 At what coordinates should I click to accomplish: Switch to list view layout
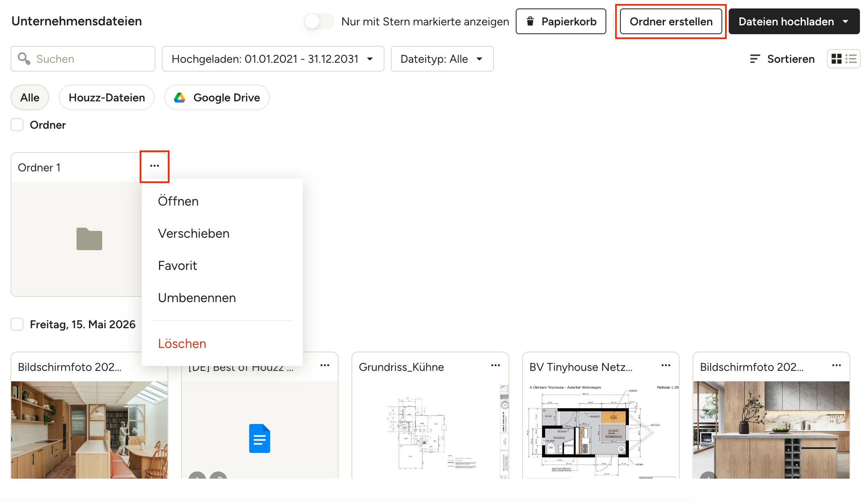tap(851, 59)
